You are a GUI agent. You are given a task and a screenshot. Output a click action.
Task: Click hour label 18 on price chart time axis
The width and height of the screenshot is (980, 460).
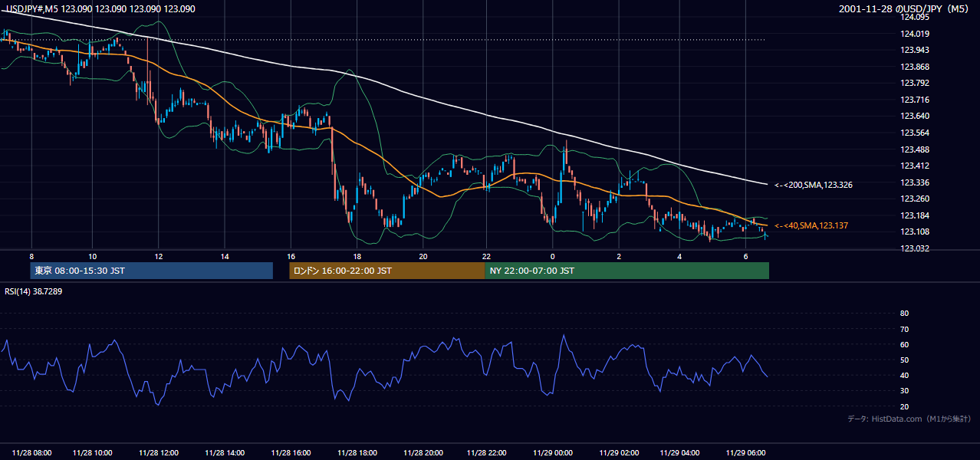[x=357, y=256]
